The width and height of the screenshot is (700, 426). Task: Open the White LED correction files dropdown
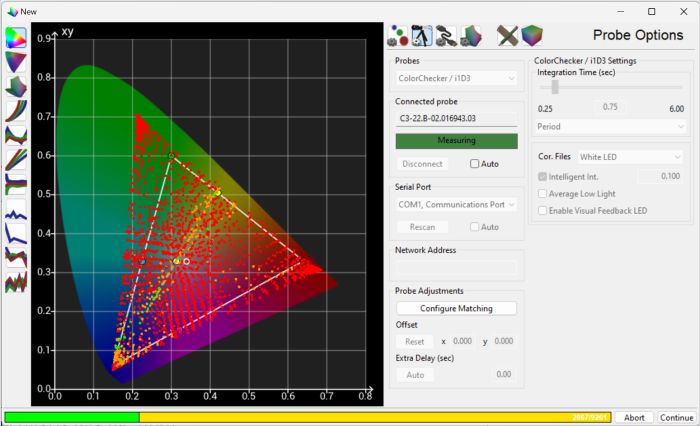(x=630, y=157)
